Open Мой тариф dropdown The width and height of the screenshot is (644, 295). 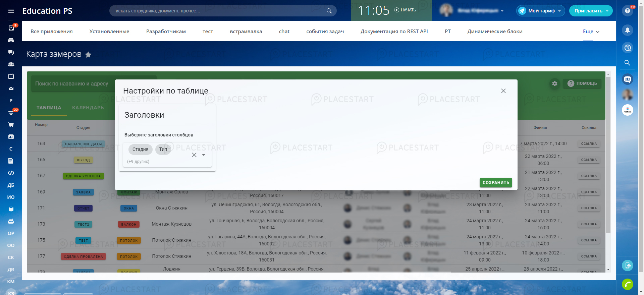[540, 11]
